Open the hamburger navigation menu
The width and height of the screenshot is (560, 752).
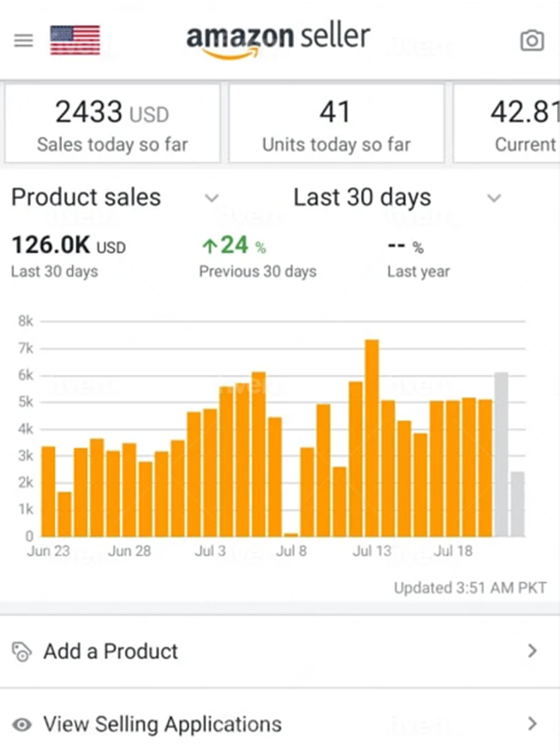[24, 40]
